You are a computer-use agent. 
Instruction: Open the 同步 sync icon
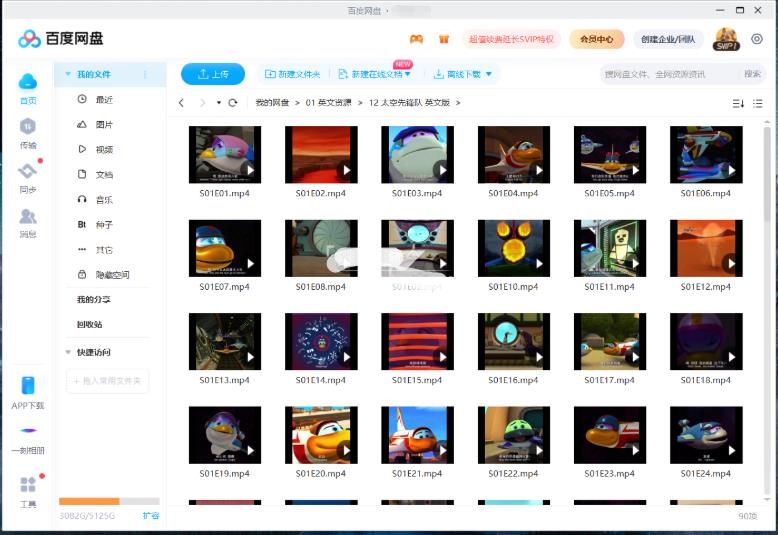tap(28, 171)
